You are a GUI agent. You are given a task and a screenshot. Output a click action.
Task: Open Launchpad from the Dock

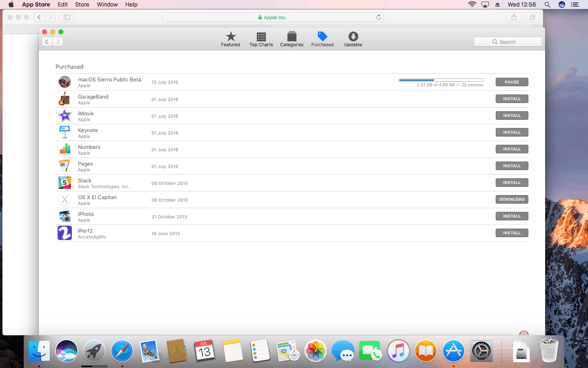(x=94, y=351)
